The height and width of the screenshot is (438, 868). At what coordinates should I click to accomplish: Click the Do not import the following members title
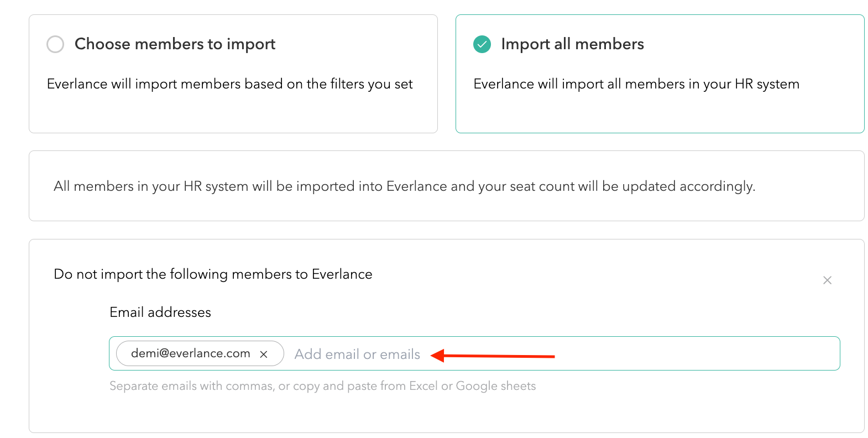pos(213,274)
